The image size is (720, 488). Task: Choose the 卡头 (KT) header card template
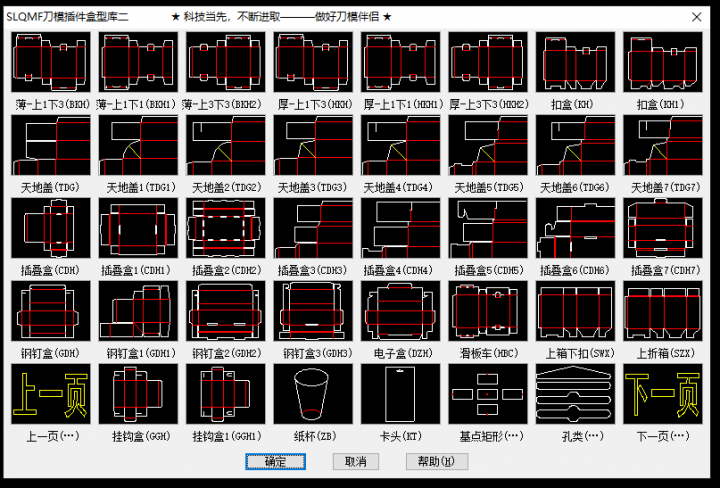[399, 394]
